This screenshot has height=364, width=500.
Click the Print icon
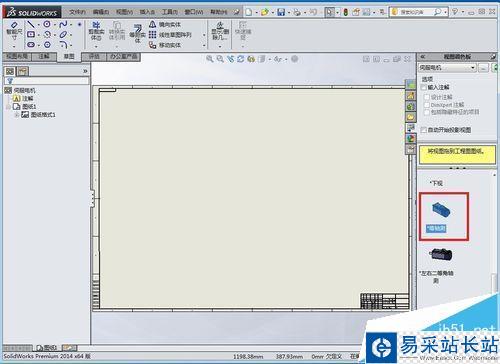[297, 12]
